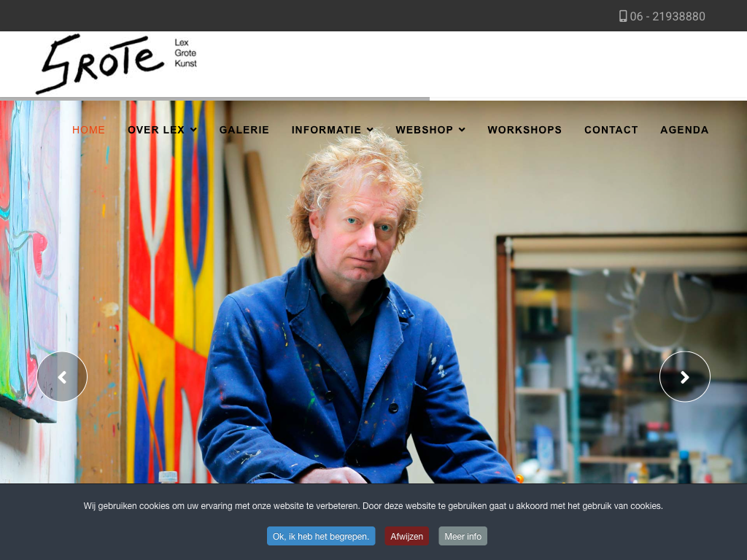Open the Home menu item

pyautogui.click(x=88, y=130)
